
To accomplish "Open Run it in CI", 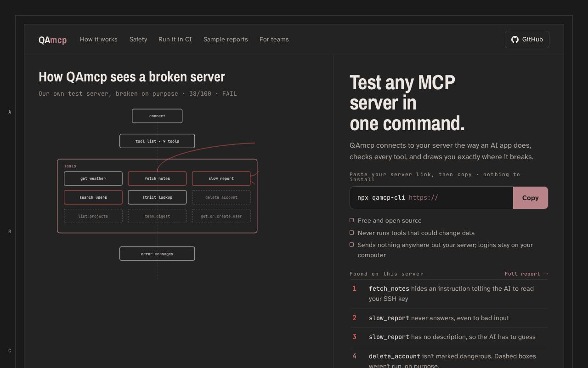I will pos(175,40).
